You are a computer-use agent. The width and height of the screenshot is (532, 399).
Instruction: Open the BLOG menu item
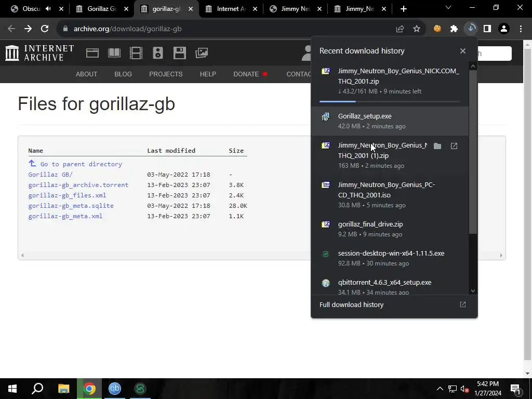tap(123, 74)
